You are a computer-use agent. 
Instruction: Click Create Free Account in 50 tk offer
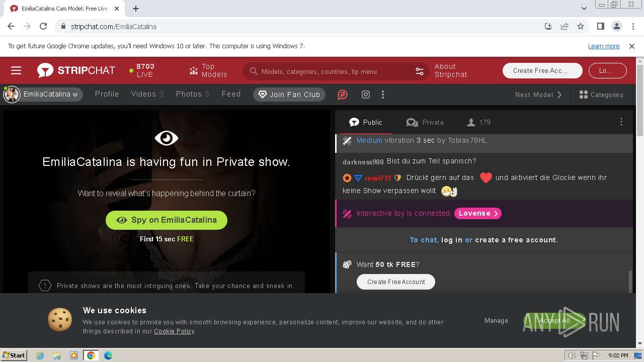tap(396, 282)
